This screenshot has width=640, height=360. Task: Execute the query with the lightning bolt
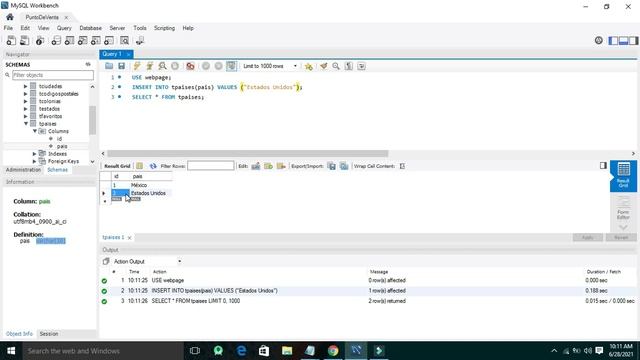pos(137,66)
